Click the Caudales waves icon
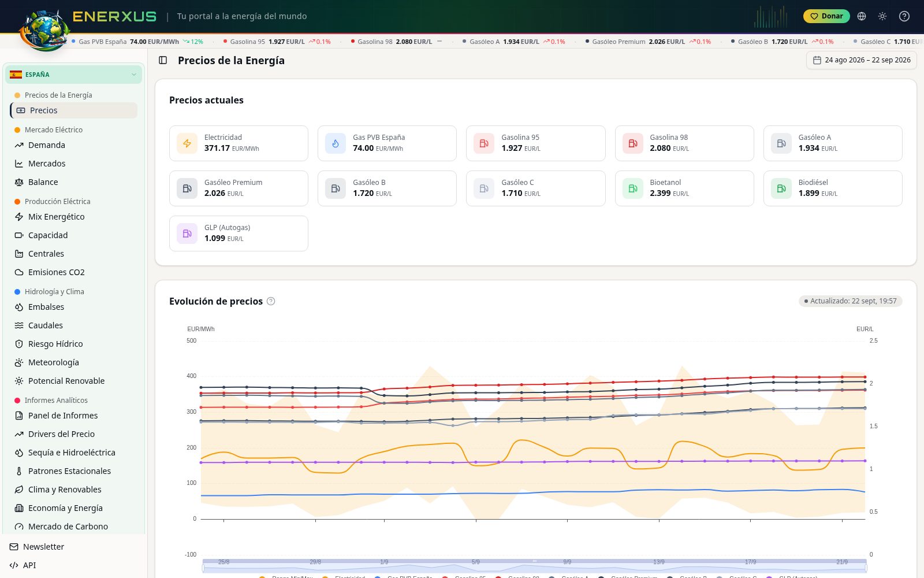Image resolution: width=924 pixels, height=578 pixels. (19, 325)
